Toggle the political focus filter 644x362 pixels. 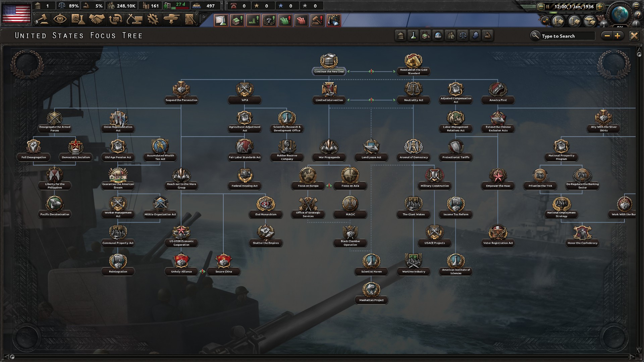click(x=401, y=36)
